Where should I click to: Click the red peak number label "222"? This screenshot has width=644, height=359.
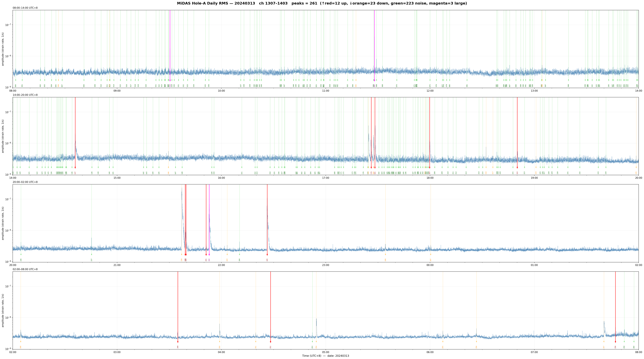click(517, 173)
